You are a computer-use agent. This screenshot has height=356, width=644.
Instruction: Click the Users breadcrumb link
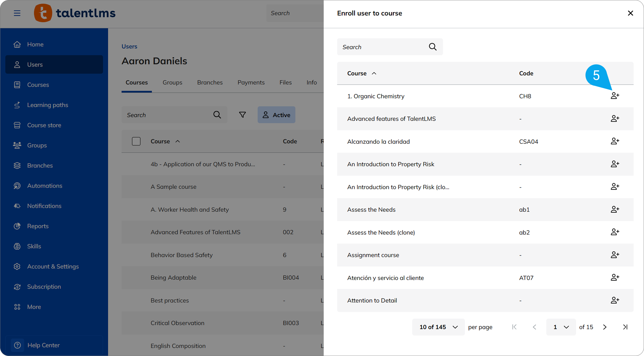coord(129,46)
